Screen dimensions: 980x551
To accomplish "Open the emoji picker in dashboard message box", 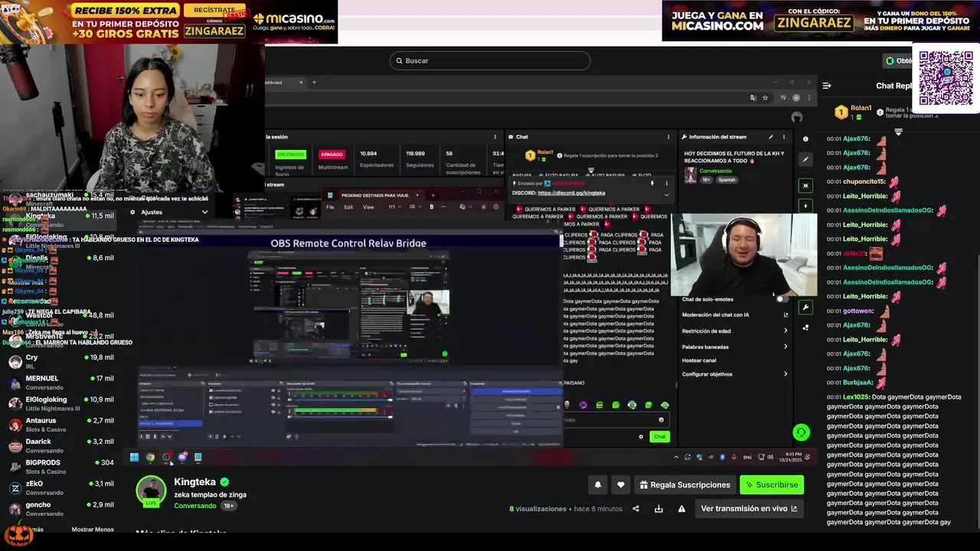I will point(661,419).
